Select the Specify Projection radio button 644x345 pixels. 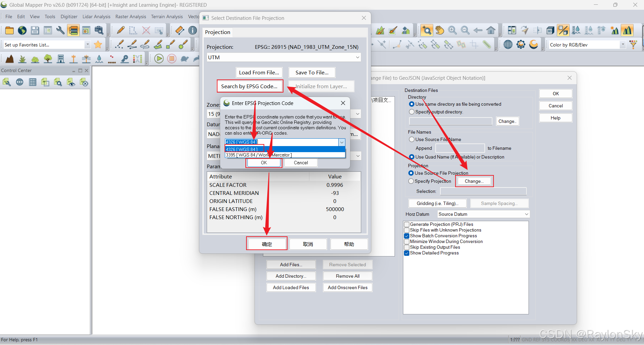411,181
